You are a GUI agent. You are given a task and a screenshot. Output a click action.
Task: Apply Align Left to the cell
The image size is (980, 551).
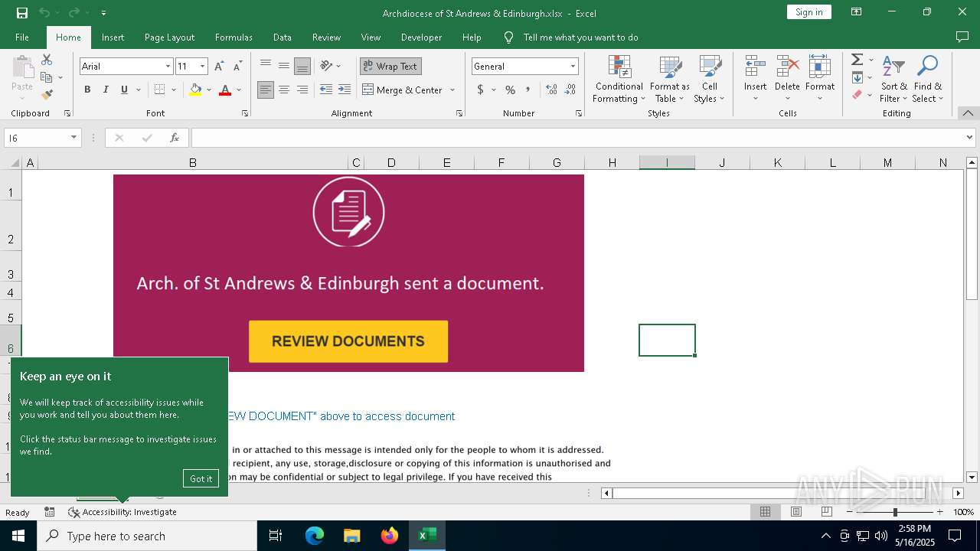pyautogui.click(x=266, y=90)
